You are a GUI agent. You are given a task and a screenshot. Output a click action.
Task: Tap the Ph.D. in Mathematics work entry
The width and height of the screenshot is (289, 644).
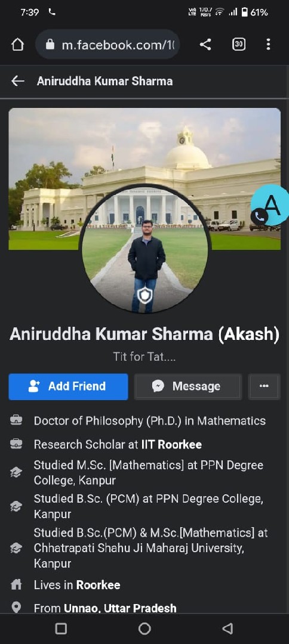click(x=150, y=421)
